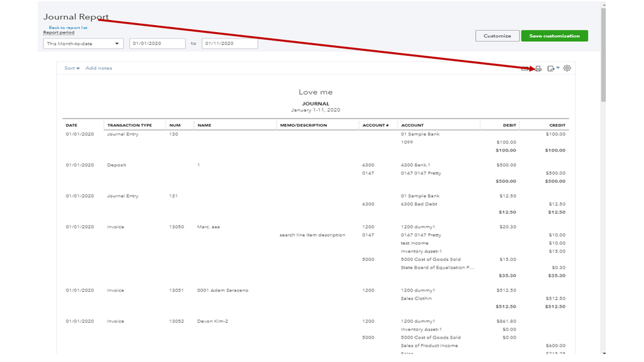The height and width of the screenshot is (362, 644).
Task: Click customer name 0001 Adam Saraceno
Action: (222, 291)
